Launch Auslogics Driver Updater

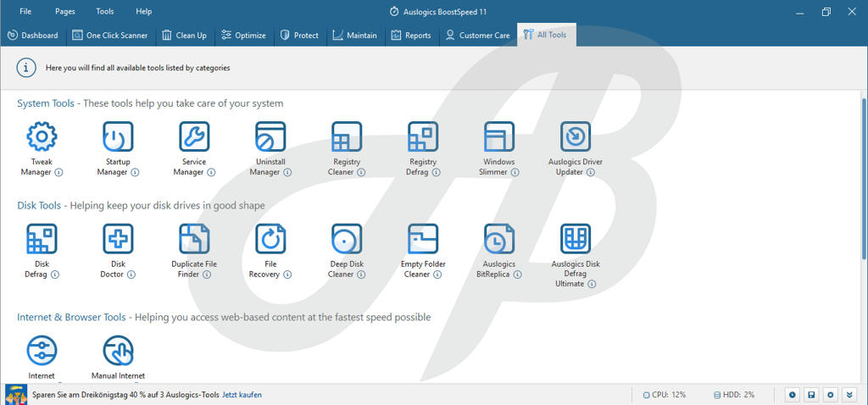pos(576,137)
